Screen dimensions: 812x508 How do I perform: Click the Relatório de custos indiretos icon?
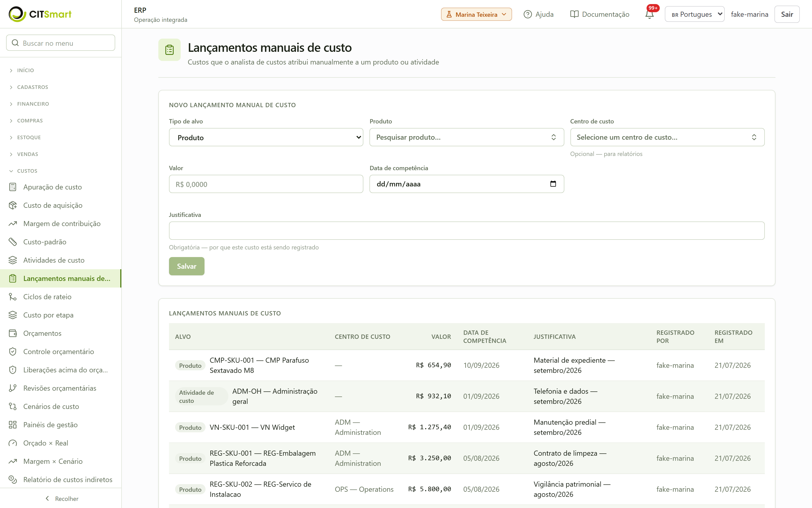coord(13,480)
